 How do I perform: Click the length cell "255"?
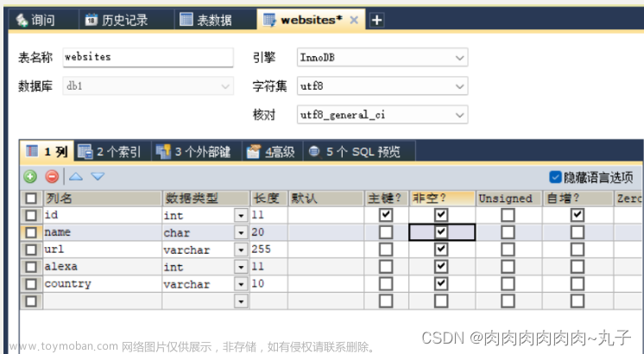[269, 250]
